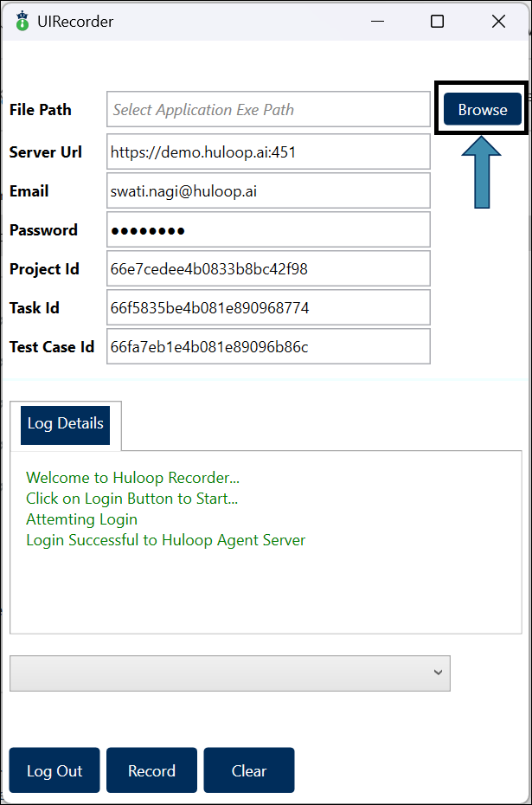Click the Browse button

(483, 110)
